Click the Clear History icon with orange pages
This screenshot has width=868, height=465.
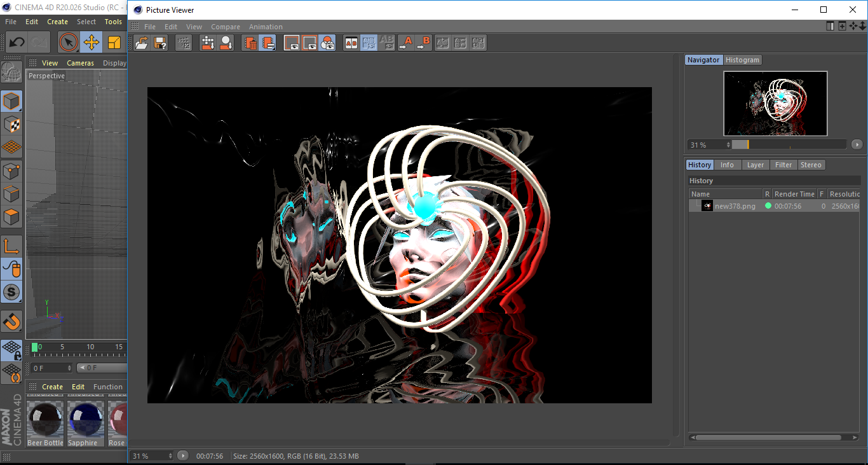pos(268,43)
